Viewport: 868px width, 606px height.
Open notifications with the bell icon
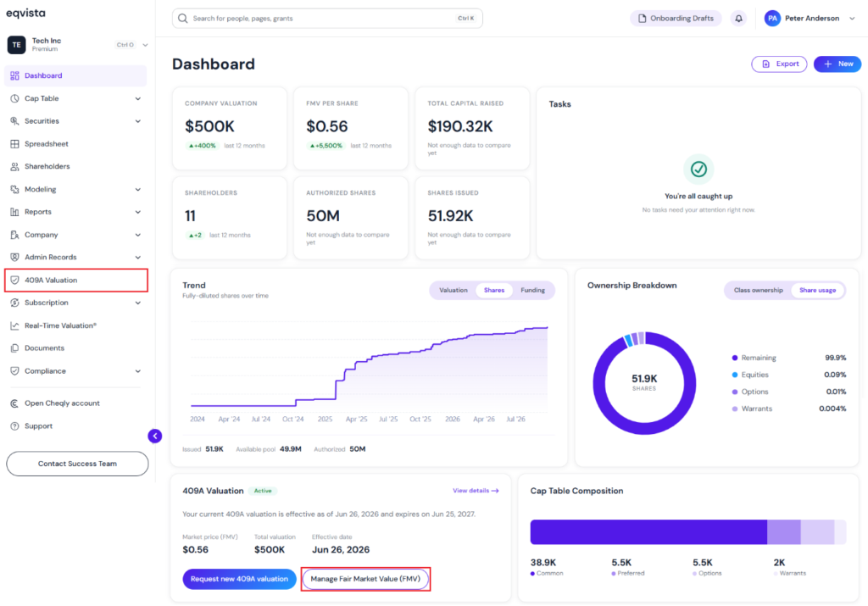(738, 19)
